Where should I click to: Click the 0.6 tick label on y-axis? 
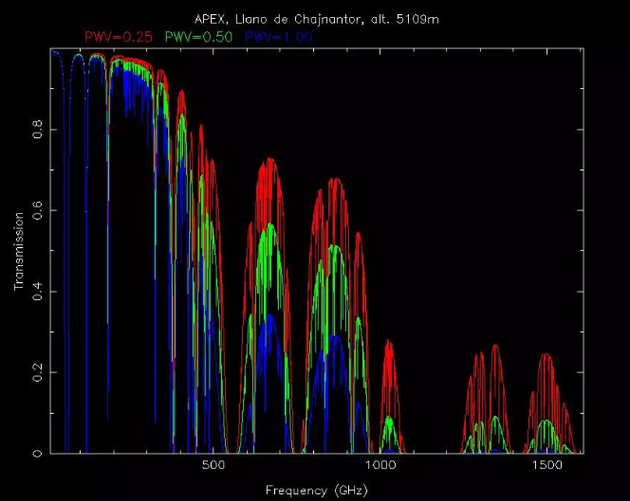37,211
